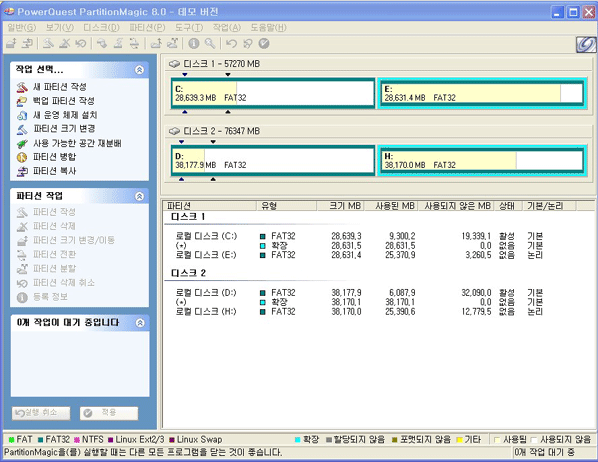Viewport: 598px width, 462px height.
Task: Click the 파티션 전환 icon in 파티션 작업 panel
Action: pos(22,254)
